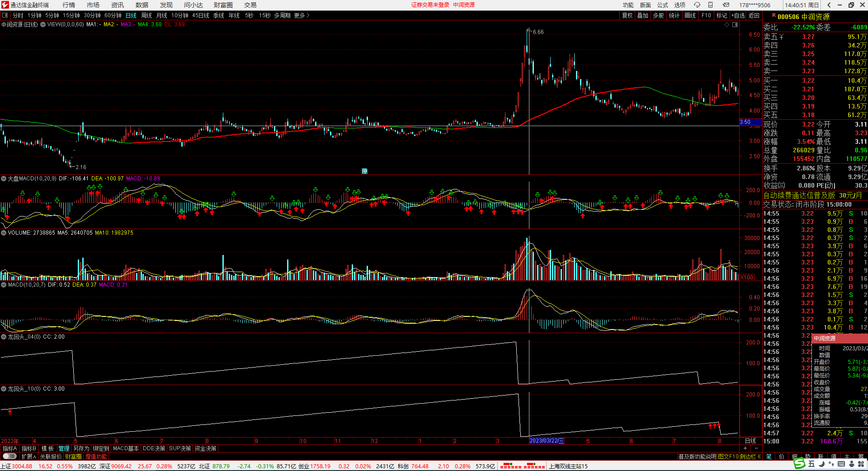The image size is (868, 471).
Task: Expand the 扩展 panel button
Action: click(x=29, y=457)
